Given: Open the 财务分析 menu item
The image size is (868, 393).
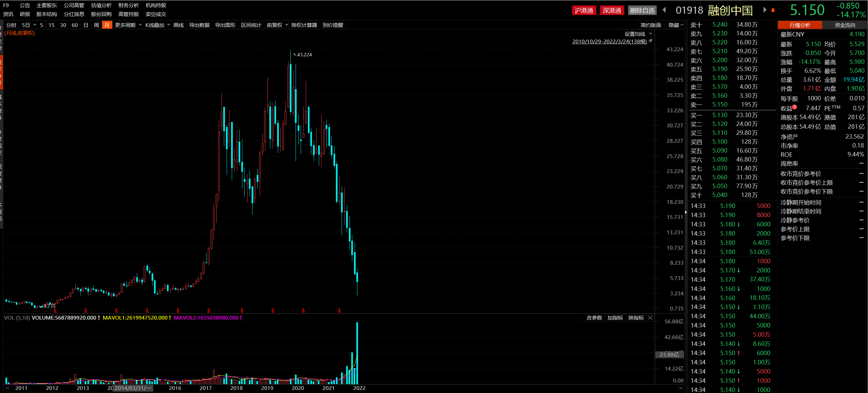Looking at the screenshot, I should click(x=128, y=5).
